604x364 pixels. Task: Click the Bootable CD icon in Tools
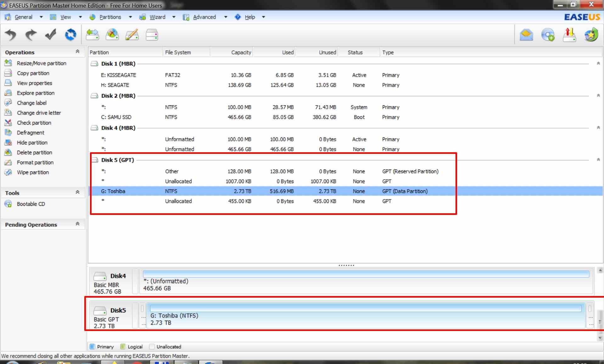8,204
